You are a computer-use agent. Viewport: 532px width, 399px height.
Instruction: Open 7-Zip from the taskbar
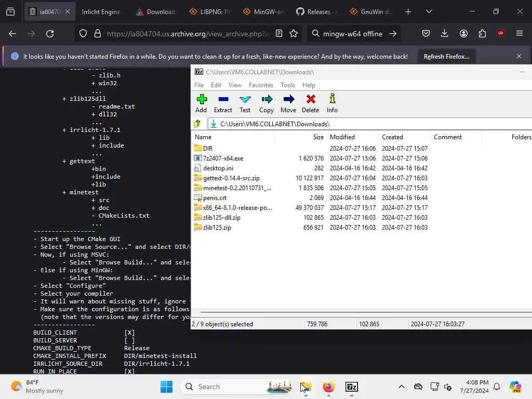coord(352,387)
